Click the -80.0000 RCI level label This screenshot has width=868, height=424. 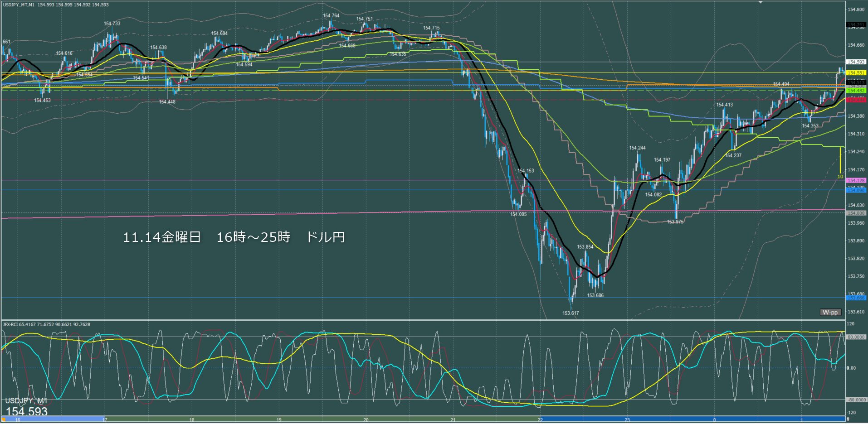[855, 400]
